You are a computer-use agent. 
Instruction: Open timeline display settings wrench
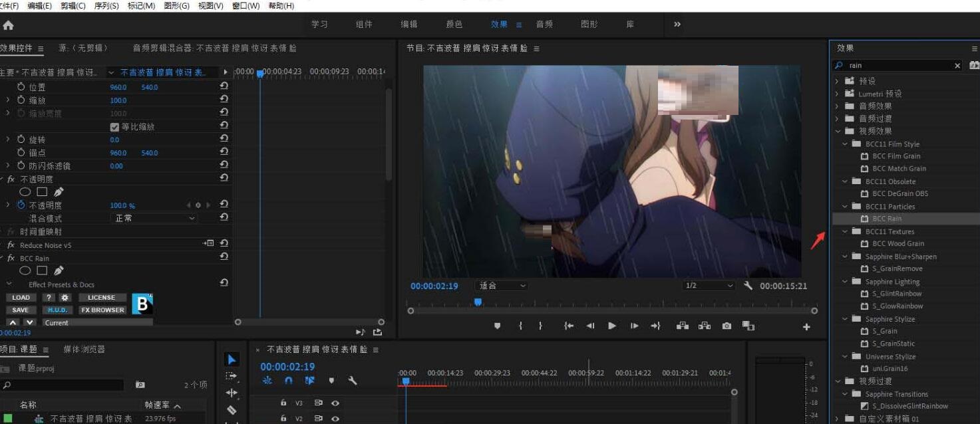coord(353,381)
